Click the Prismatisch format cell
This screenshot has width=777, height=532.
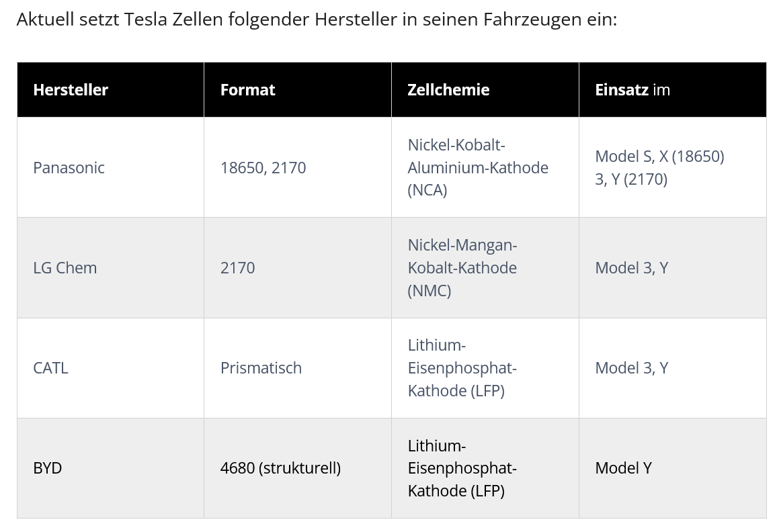(261, 367)
